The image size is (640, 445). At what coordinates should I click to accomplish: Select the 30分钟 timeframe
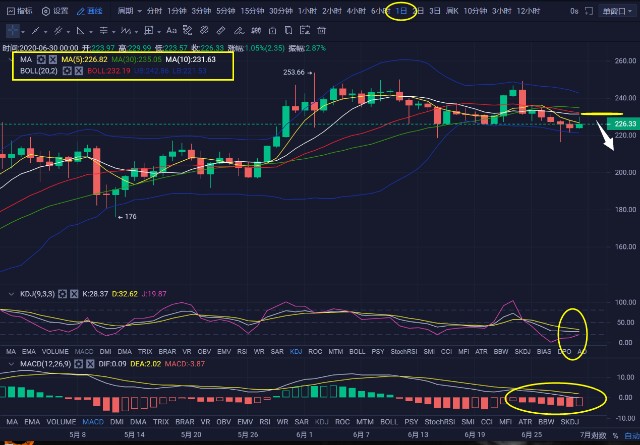281,11
